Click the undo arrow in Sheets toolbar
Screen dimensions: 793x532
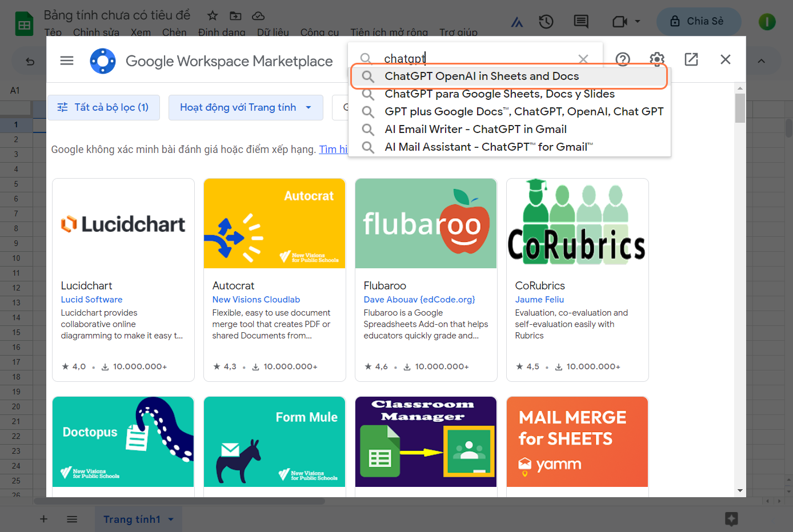30,62
